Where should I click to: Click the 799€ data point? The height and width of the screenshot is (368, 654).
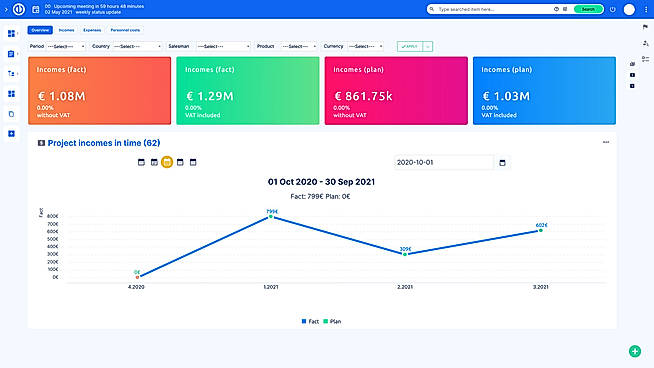point(271,217)
